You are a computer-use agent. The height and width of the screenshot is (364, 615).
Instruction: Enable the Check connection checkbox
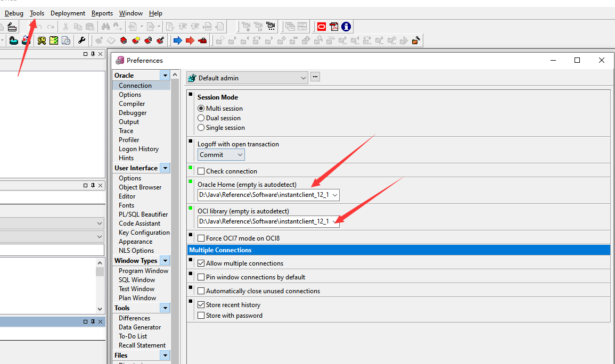click(x=201, y=171)
